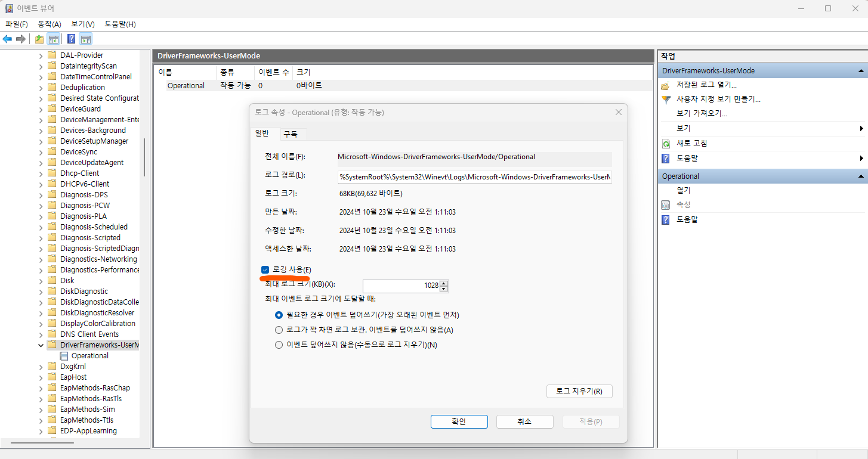Click the properties icon under Operational actions
This screenshot has width=868, height=459.
coord(666,205)
